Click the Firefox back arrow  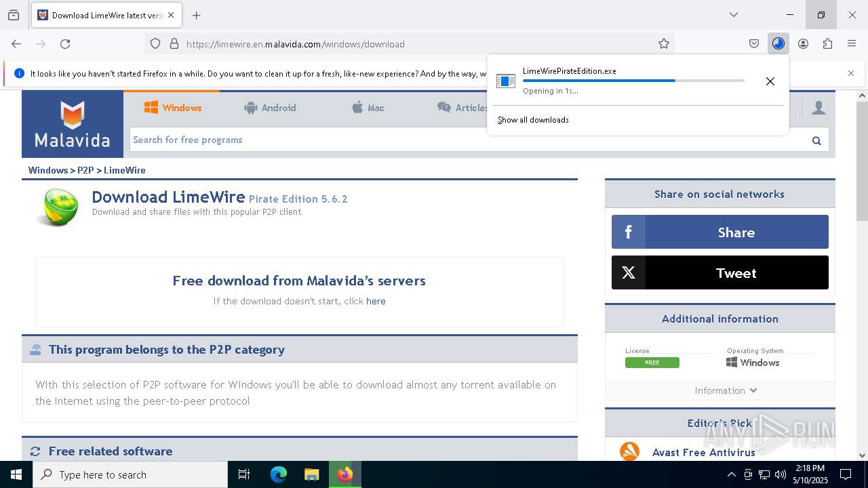tap(16, 44)
